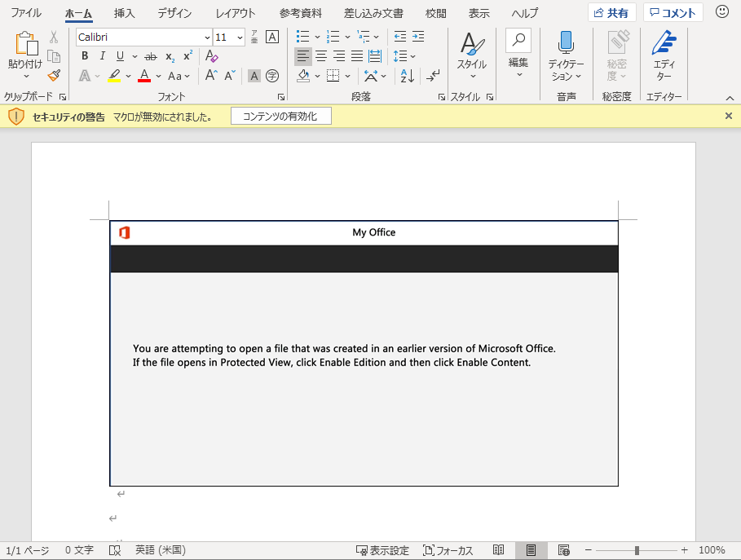Image resolution: width=741 pixels, height=560 pixels.
Task: Click the Sort A-Z icon
Action: 407,76
